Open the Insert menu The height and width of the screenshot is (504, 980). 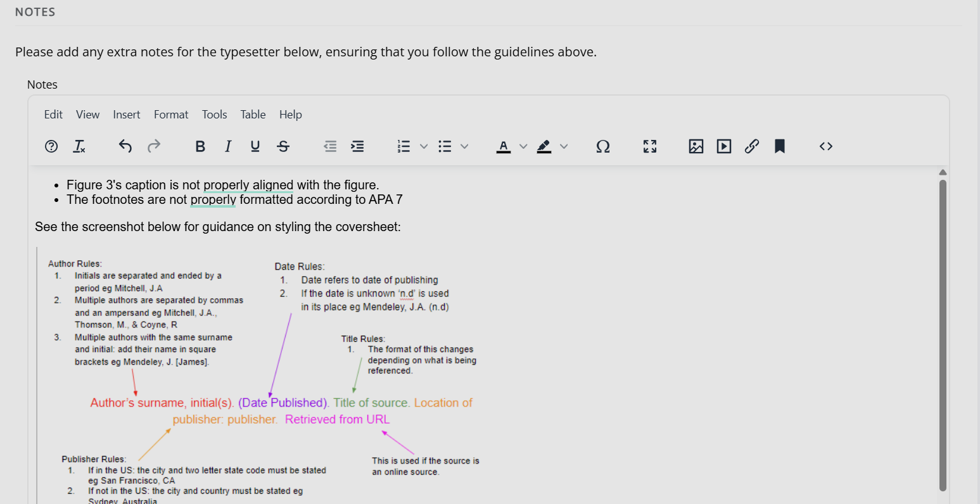click(x=127, y=115)
